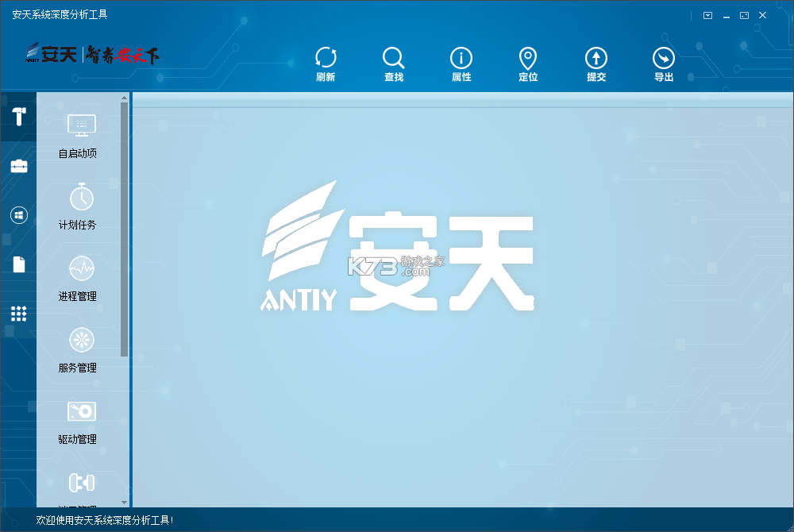Maximize the 安天 window
794x532 pixels.
coord(745,16)
